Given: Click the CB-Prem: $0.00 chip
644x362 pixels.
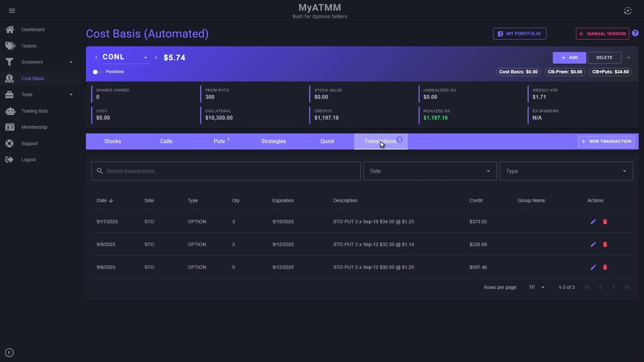Looking at the screenshot, I should tap(565, 72).
